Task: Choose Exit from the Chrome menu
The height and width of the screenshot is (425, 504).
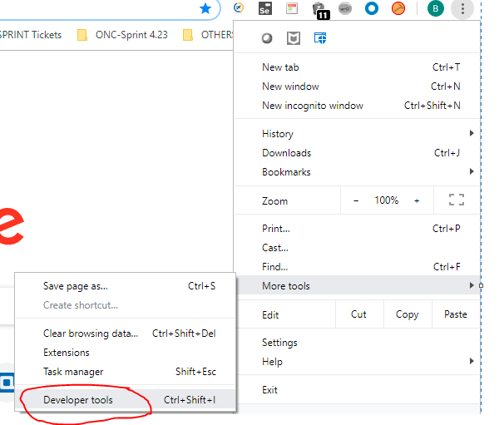Action: [x=358, y=390]
